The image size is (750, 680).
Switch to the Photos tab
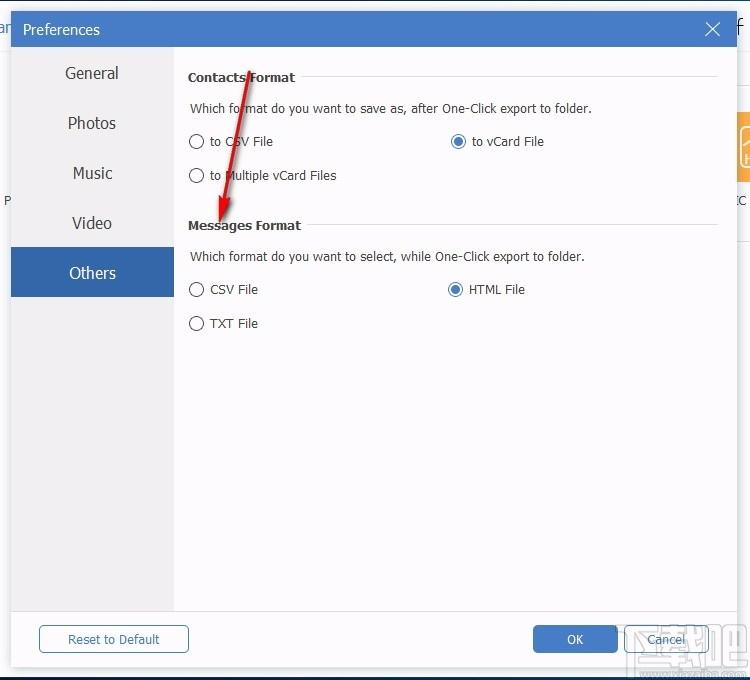click(x=92, y=123)
